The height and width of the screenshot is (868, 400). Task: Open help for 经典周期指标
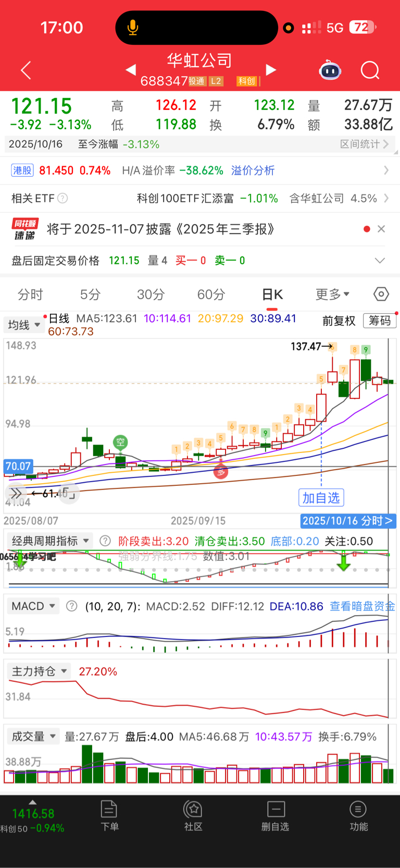[x=105, y=541]
